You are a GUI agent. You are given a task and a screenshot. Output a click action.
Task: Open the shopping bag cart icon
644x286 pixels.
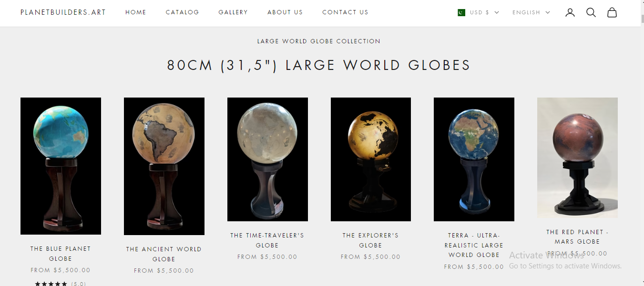[612, 12]
